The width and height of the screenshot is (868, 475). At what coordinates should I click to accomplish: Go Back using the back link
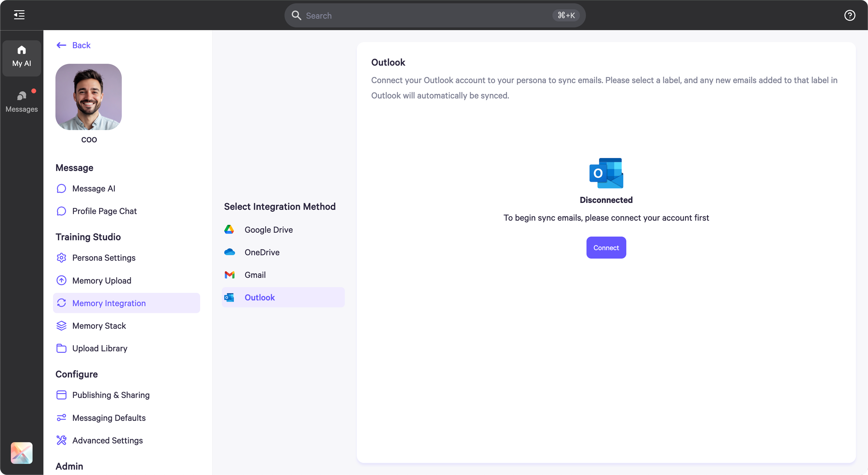point(73,45)
